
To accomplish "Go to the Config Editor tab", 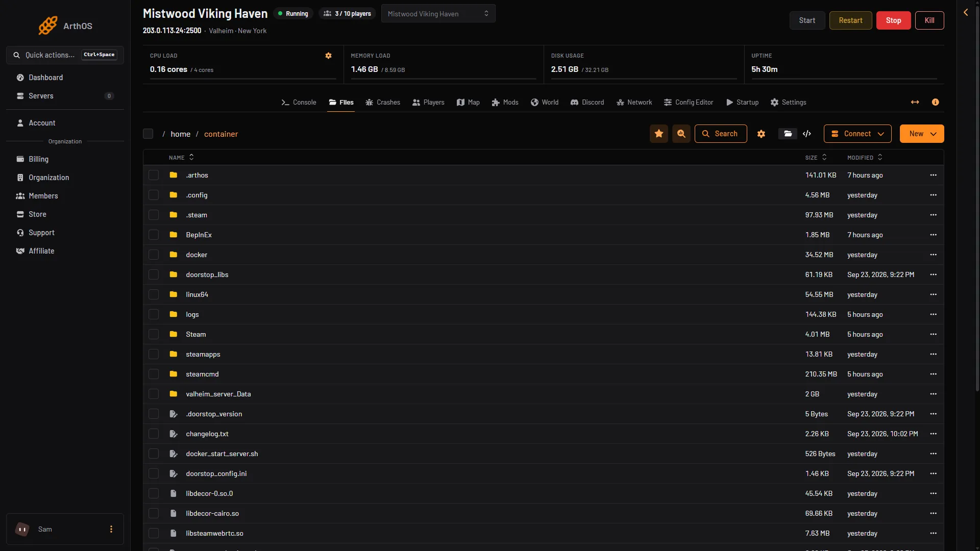I will click(689, 102).
